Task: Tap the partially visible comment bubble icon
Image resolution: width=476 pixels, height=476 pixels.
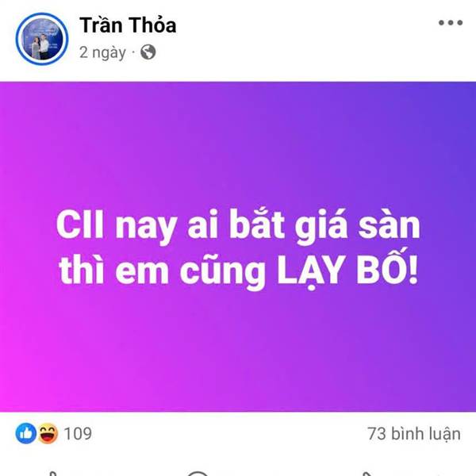Action: point(198,474)
